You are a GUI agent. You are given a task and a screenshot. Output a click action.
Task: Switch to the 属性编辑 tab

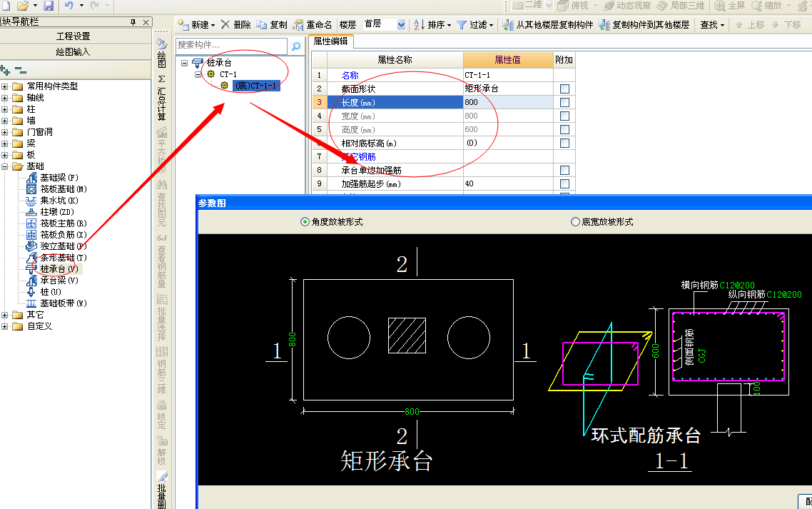tap(331, 41)
